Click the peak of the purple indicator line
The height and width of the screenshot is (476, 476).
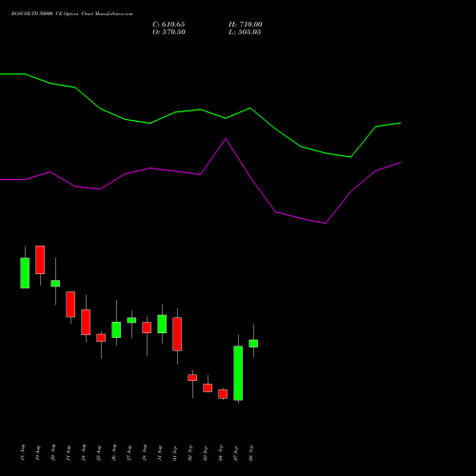point(226,139)
